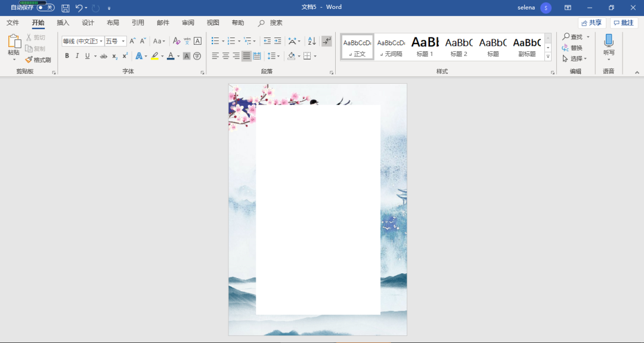Align text to center

pos(225,56)
